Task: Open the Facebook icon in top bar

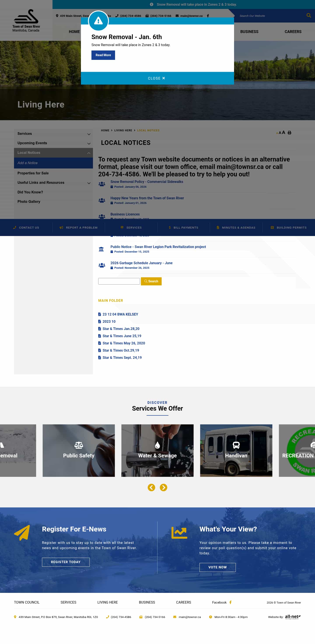Action: pos(208,16)
